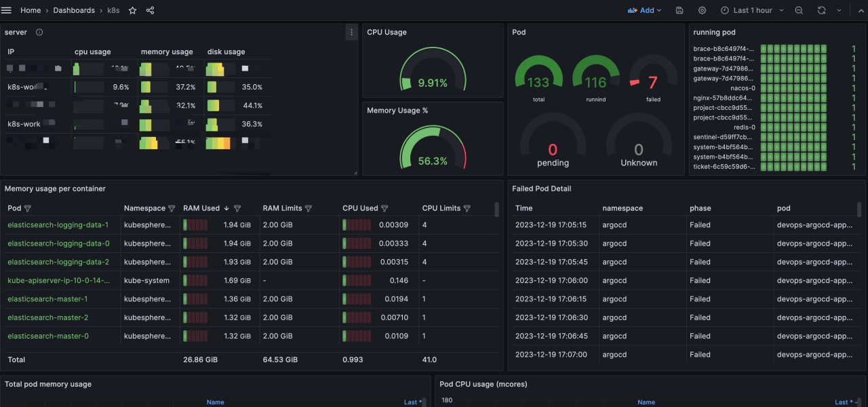Click Memory usage per container panel title

click(55, 189)
